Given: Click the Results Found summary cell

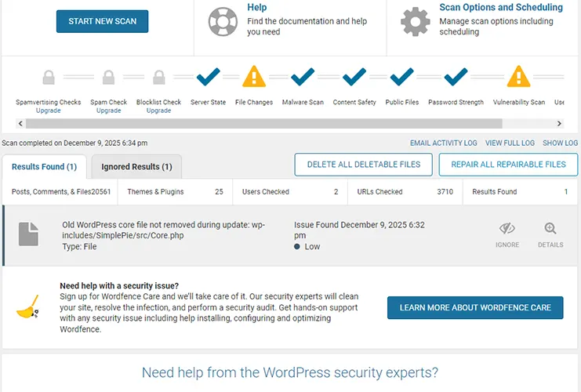Looking at the screenshot, I should 520,191.
